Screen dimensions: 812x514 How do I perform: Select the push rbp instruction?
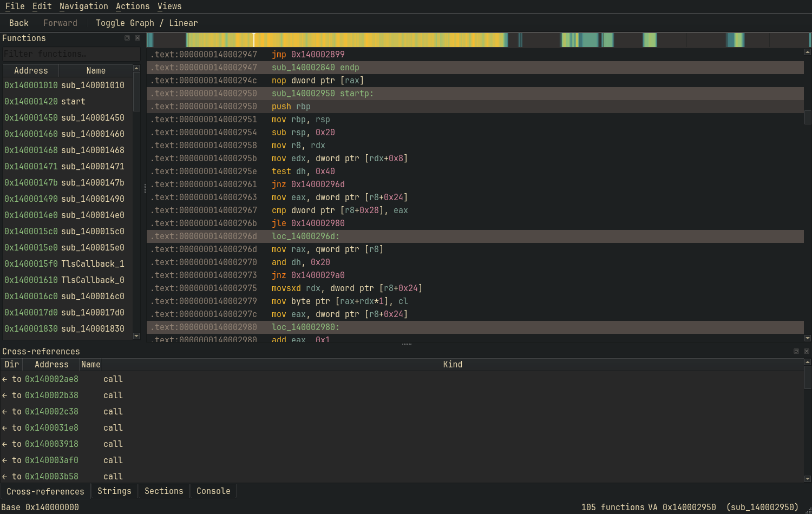475,107
